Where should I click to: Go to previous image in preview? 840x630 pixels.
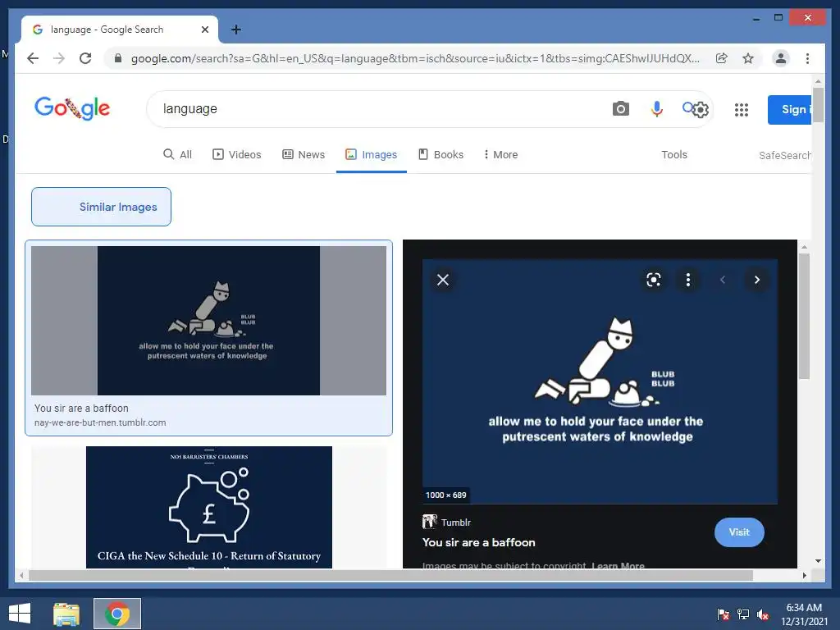(723, 280)
